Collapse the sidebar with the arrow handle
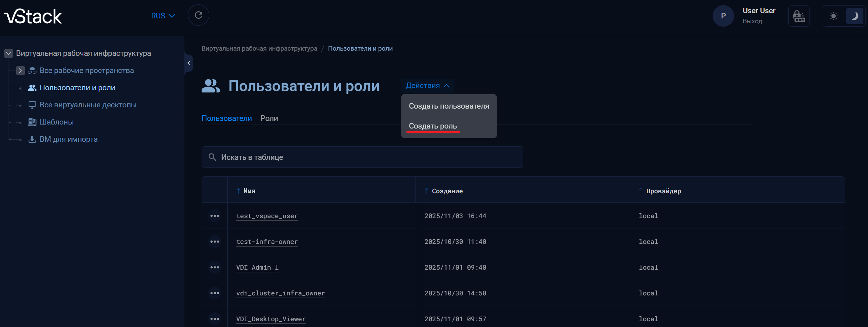This screenshot has width=868, height=327. [x=189, y=63]
